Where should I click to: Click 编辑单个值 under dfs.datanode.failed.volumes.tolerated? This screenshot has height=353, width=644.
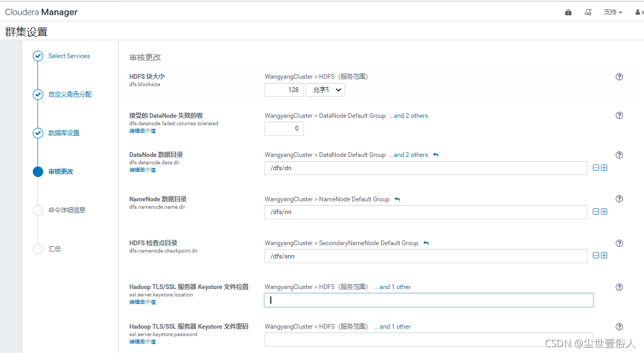click(143, 131)
